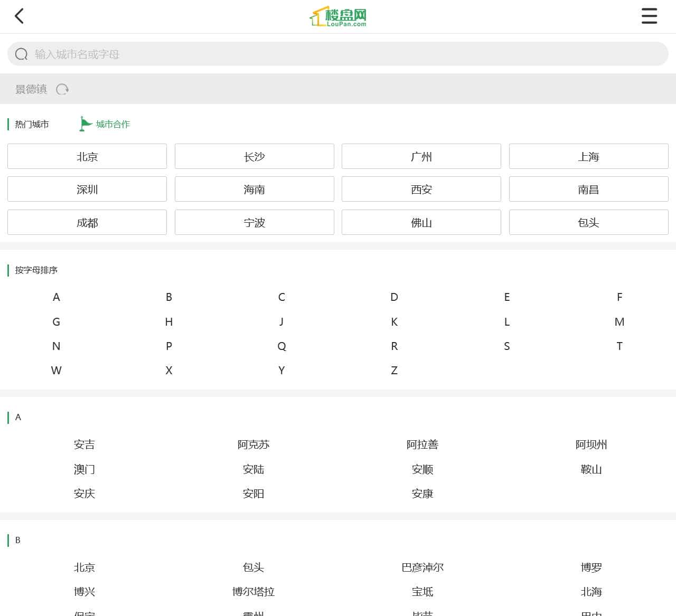The width and height of the screenshot is (676, 616).
Task: Jump to letter M in index
Action: [619, 322]
